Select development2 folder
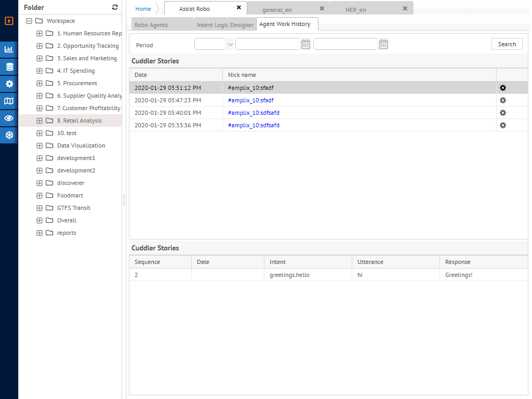532x399 pixels. (x=76, y=170)
